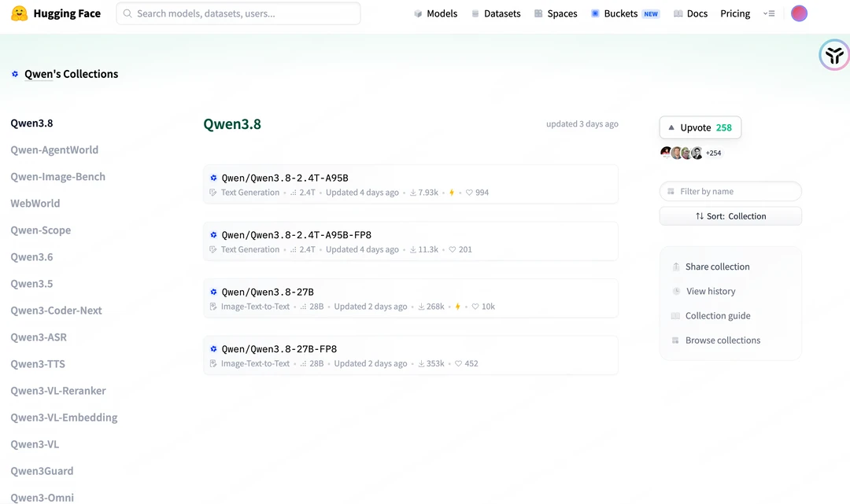
Task: Select Qwen-Image-Bench collection
Action: point(58,176)
